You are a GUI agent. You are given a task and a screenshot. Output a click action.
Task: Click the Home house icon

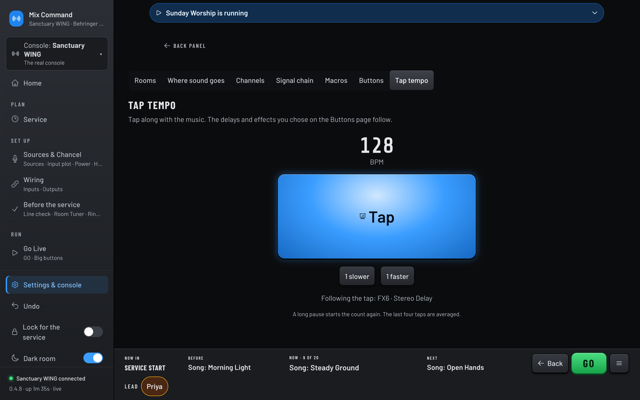tap(15, 83)
